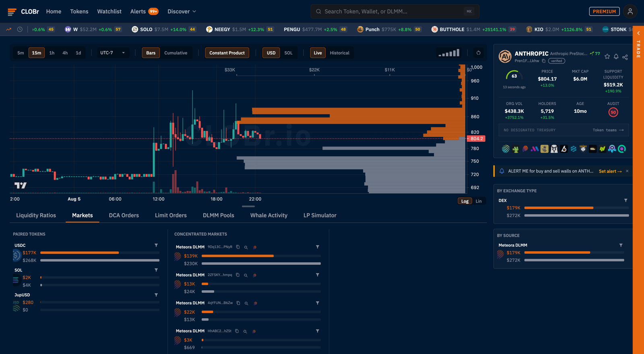
Task: Toggle Cumulative liquidity view
Action: click(176, 53)
